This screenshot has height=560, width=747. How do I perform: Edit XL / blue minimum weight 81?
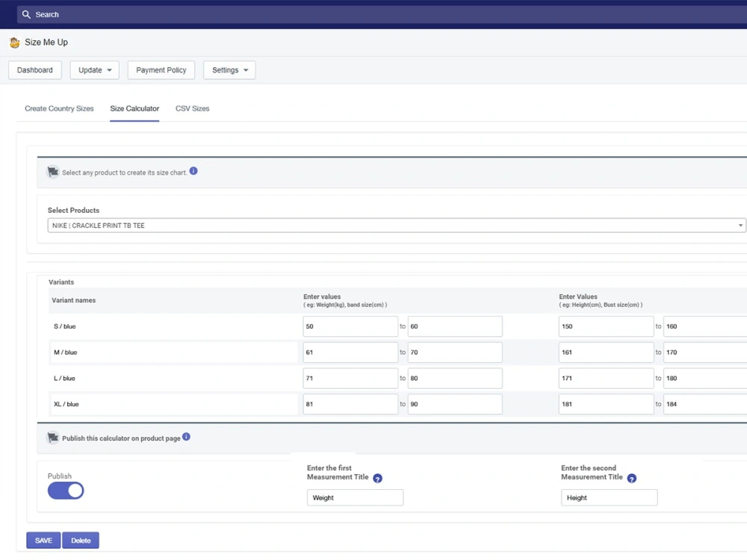point(350,404)
